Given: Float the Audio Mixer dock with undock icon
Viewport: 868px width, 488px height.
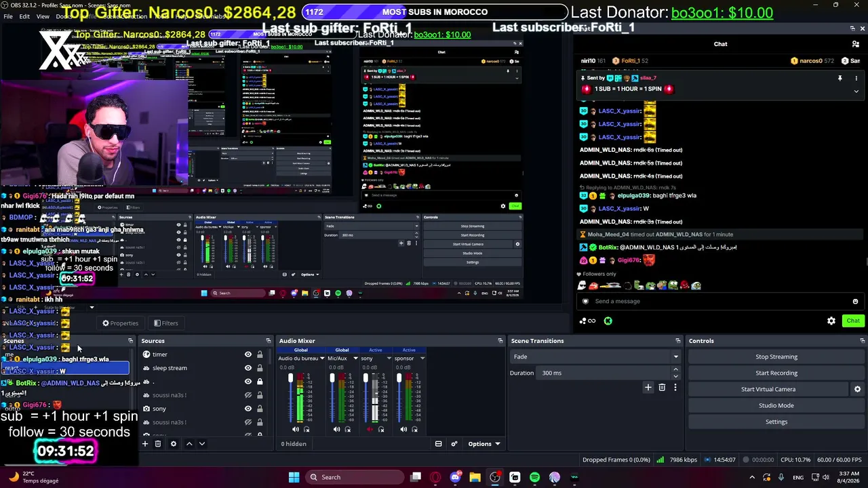Looking at the screenshot, I should (500, 341).
